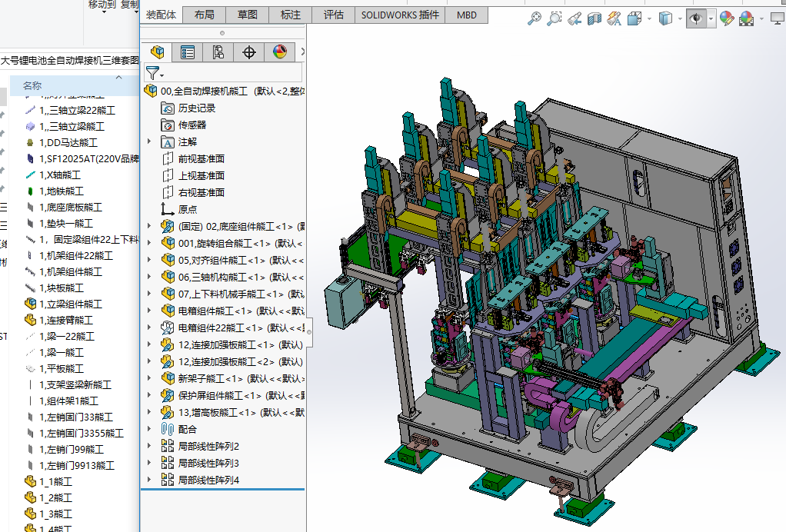The image size is (786, 532).
Task: Restore the previous view
Action: 575,19
